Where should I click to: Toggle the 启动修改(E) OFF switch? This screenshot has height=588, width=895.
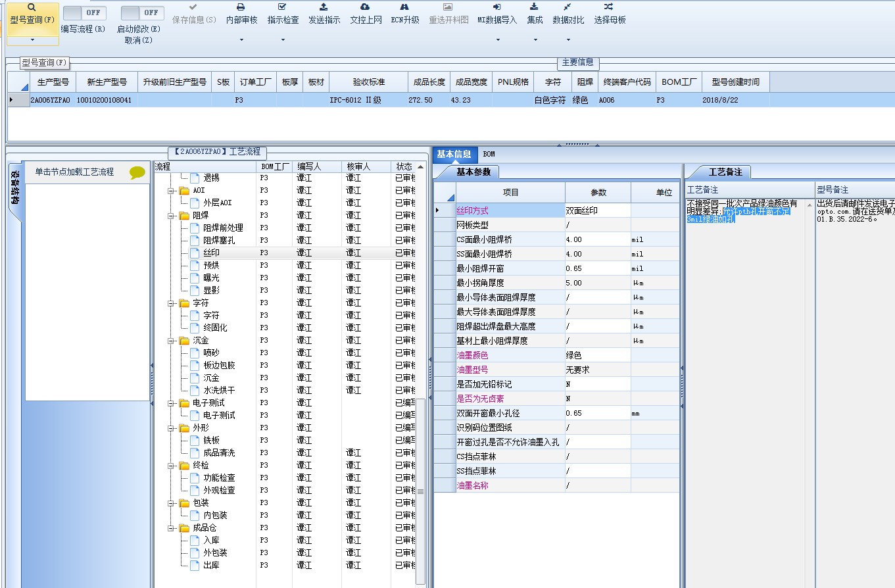142,12
